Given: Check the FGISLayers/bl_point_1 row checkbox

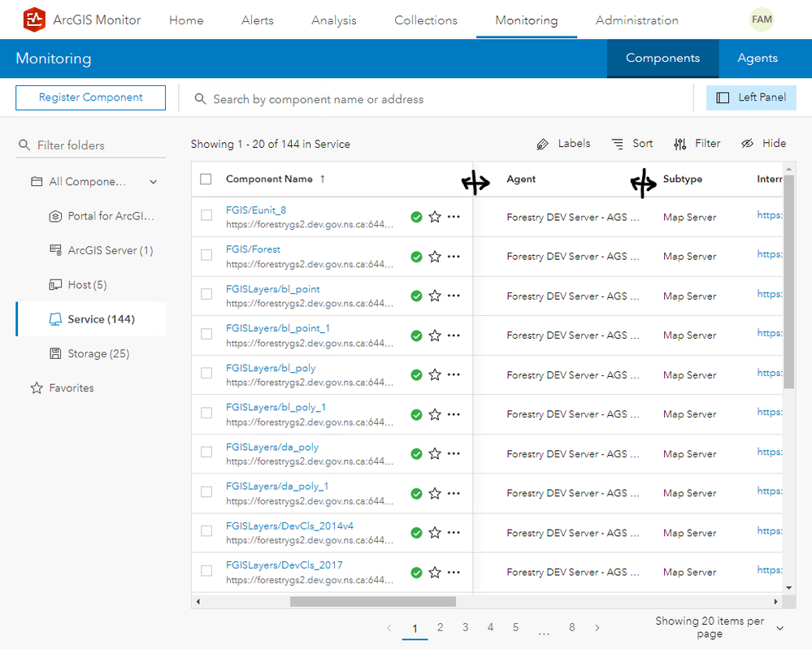Looking at the screenshot, I should (206, 333).
